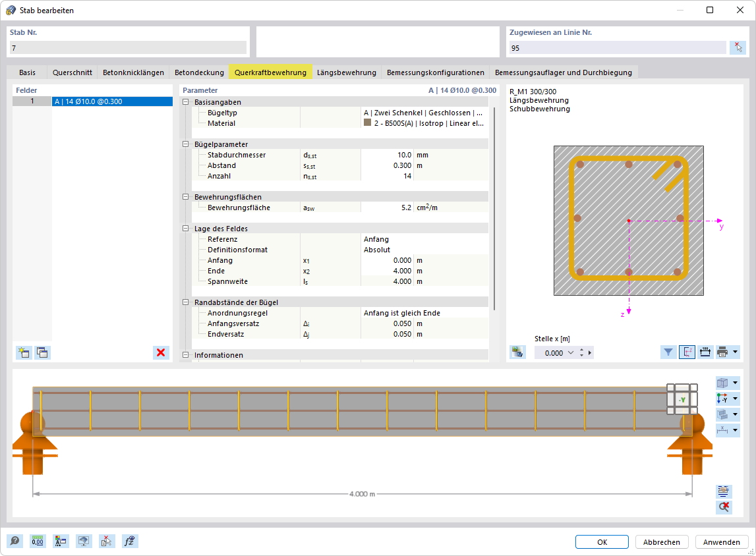Screen dimensions: 756x556
Task: Switch to the Basis tab
Action: (28, 72)
